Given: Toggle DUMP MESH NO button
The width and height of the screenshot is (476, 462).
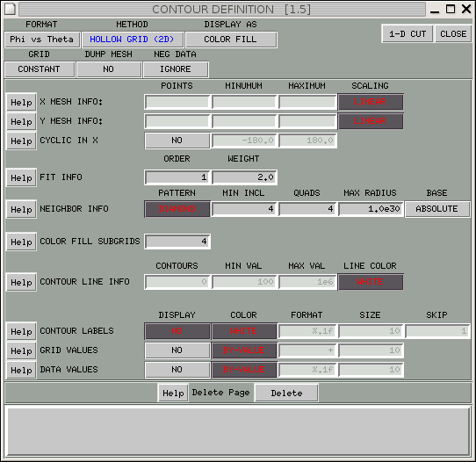Looking at the screenshot, I should (x=109, y=69).
